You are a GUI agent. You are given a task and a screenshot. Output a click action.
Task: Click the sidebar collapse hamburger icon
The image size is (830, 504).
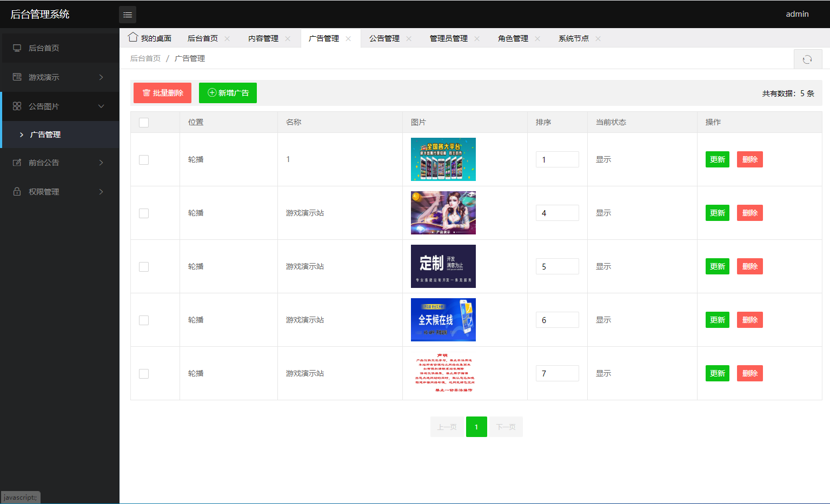pyautogui.click(x=128, y=14)
